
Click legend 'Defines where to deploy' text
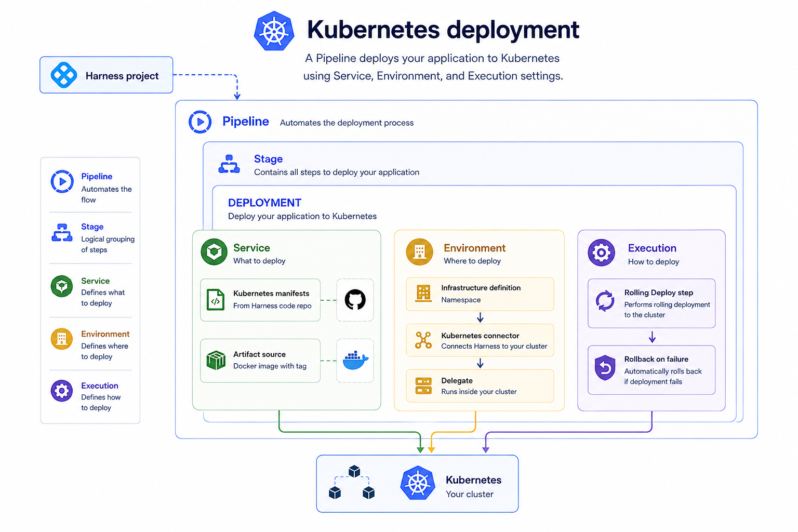tap(104, 351)
